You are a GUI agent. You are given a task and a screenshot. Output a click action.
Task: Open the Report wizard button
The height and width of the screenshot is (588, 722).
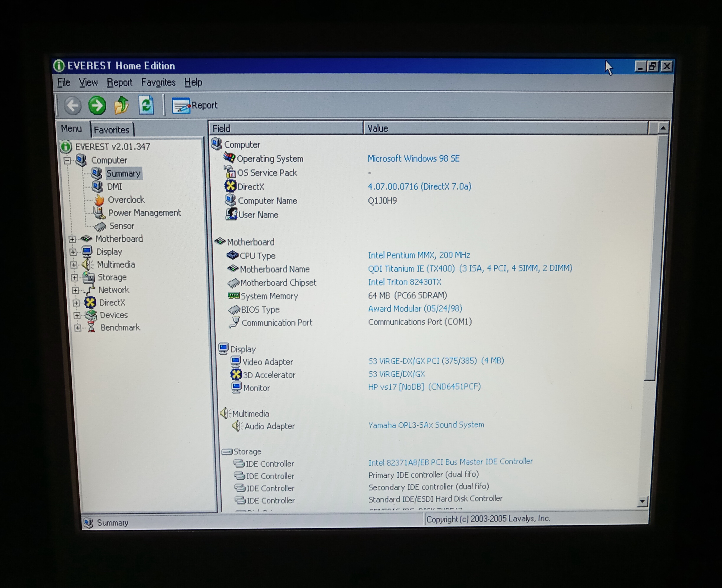(x=195, y=106)
